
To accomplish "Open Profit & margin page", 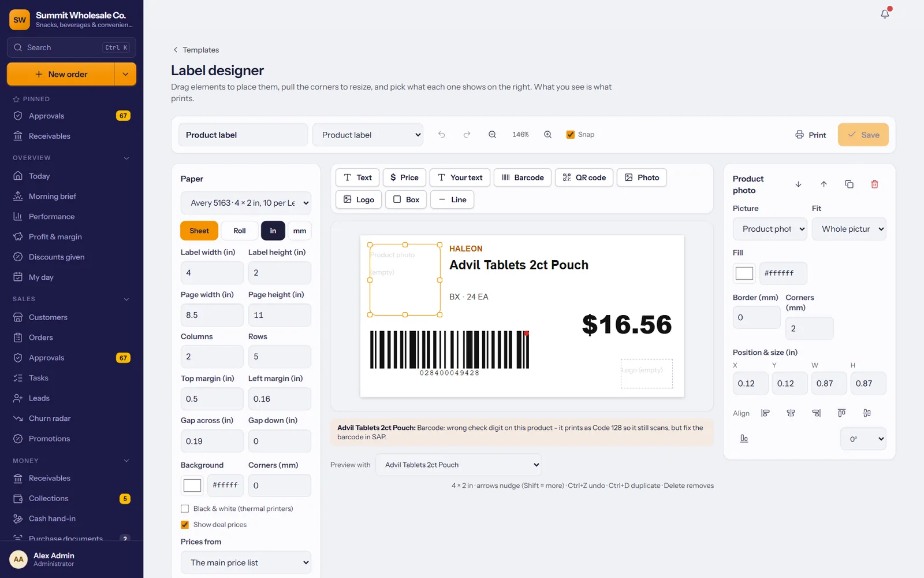I will click(55, 237).
